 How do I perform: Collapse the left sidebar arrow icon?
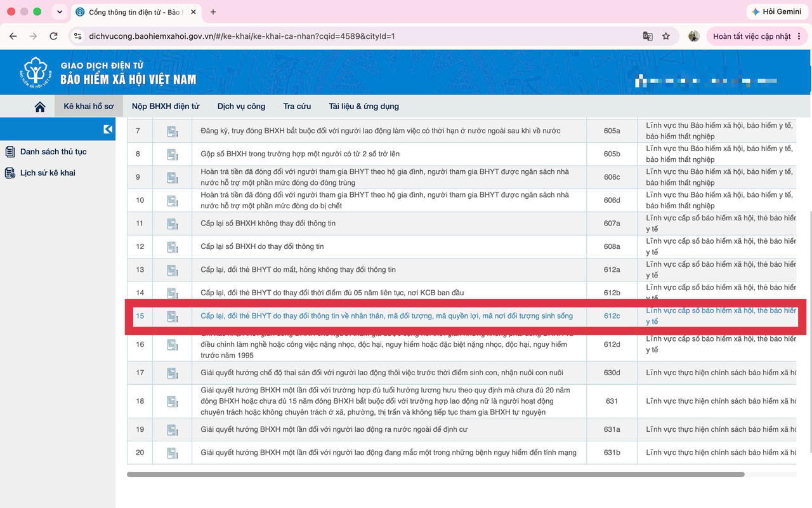(x=108, y=130)
